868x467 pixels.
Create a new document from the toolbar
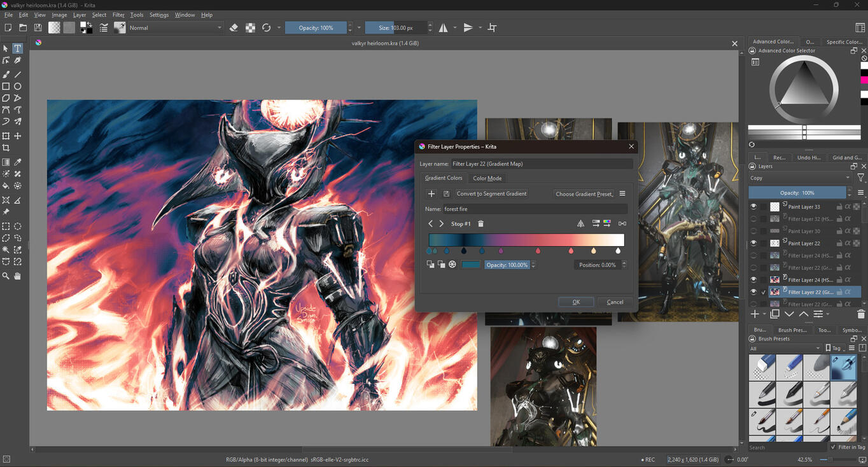point(8,28)
